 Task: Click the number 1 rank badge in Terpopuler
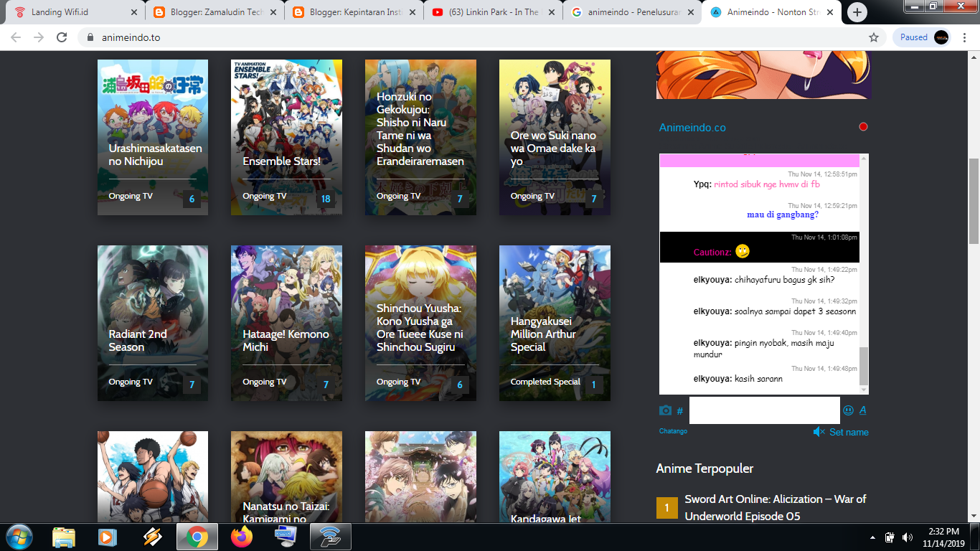coord(666,508)
